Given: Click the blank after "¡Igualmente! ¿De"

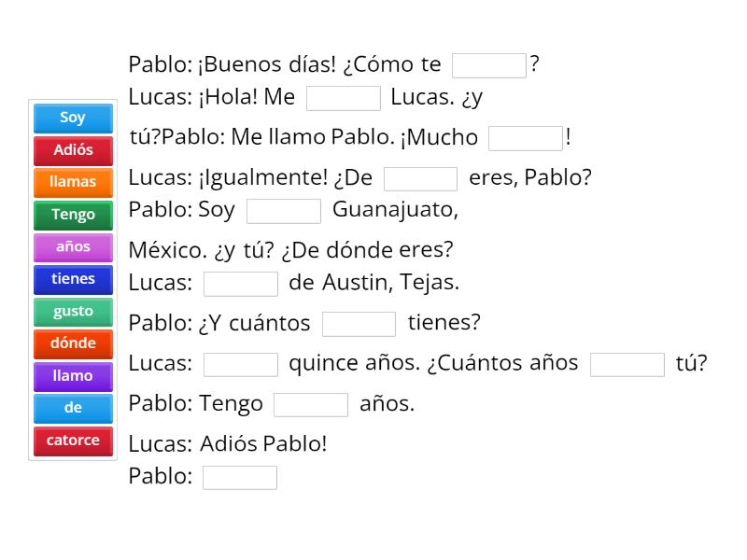Looking at the screenshot, I should [421, 177].
